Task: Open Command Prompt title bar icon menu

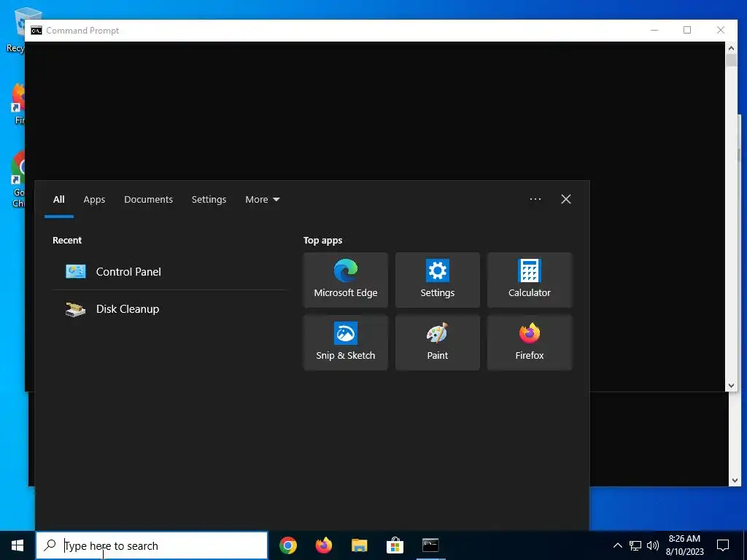Action: click(36, 31)
